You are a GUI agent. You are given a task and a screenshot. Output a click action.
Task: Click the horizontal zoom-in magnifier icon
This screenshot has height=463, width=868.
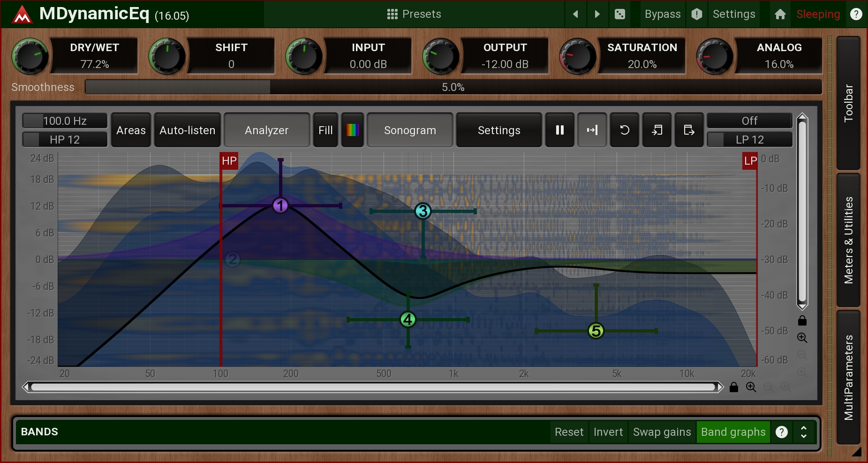(x=751, y=387)
